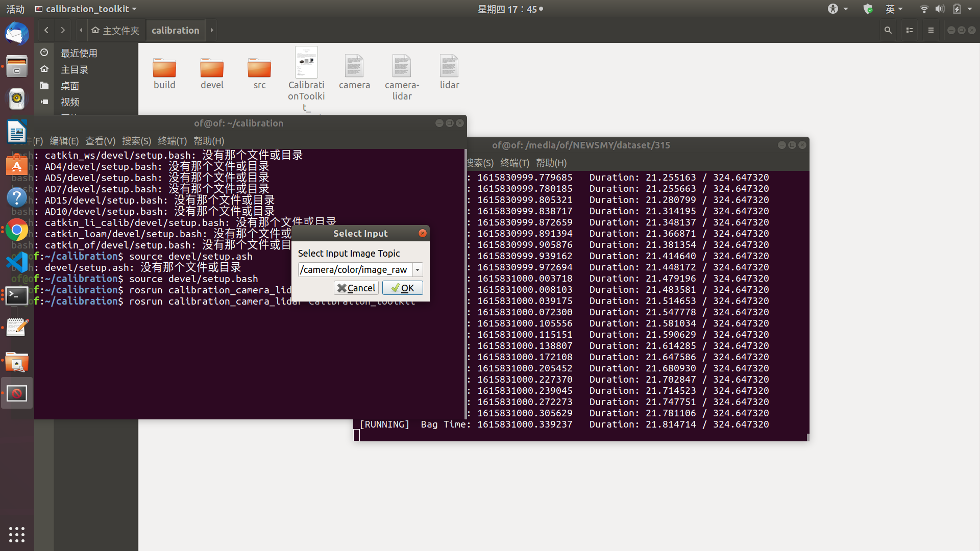Launch Rhythmbox music player from dock
The width and height of the screenshot is (980, 551).
tap(17, 99)
